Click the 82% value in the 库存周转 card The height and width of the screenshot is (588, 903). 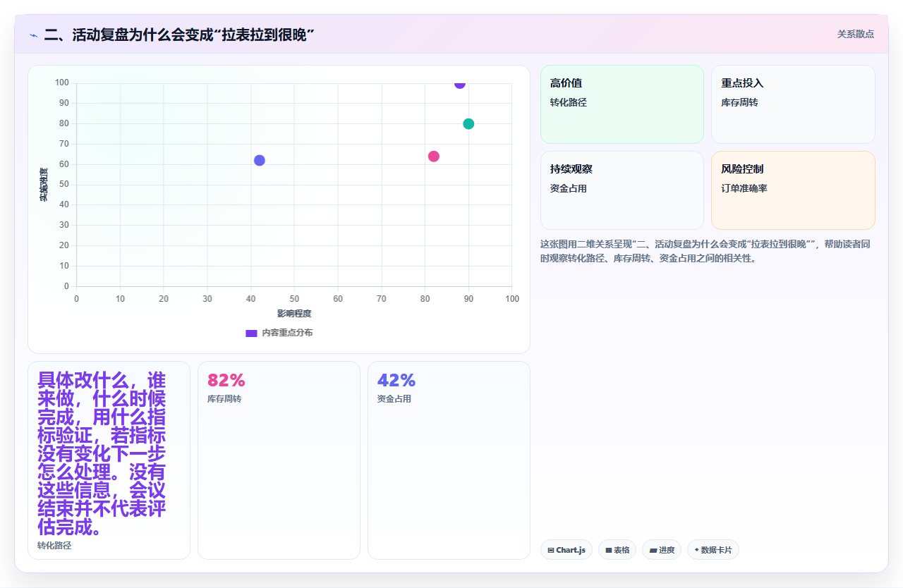tap(226, 381)
